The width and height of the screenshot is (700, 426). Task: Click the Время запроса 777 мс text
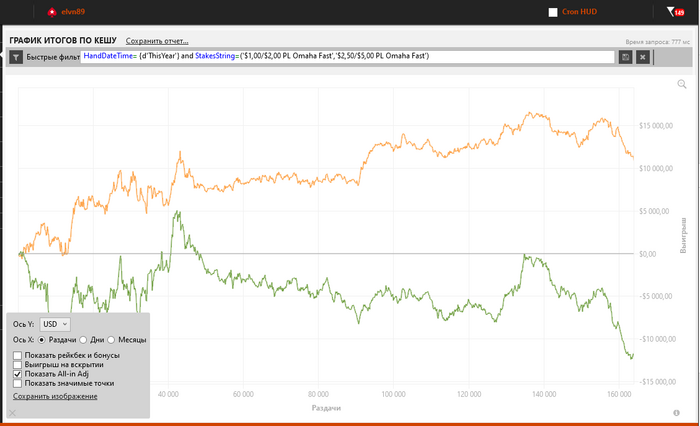(x=658, y=42)
